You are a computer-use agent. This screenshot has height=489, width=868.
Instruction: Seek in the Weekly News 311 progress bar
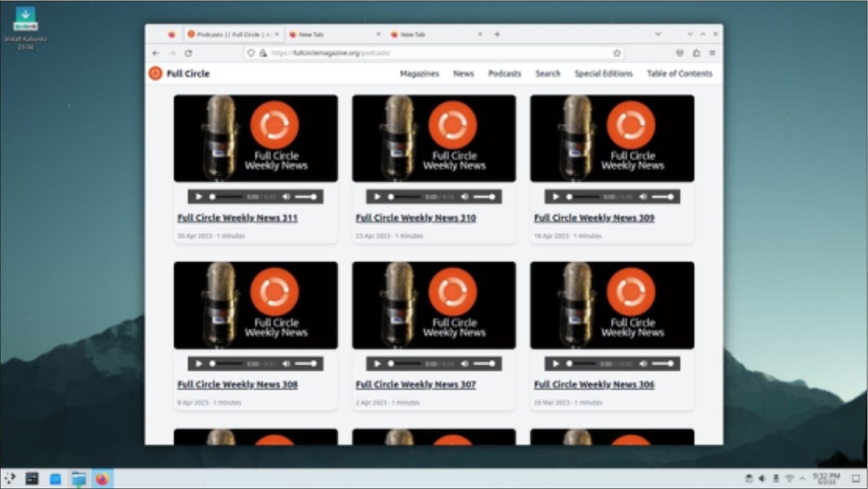227,197
